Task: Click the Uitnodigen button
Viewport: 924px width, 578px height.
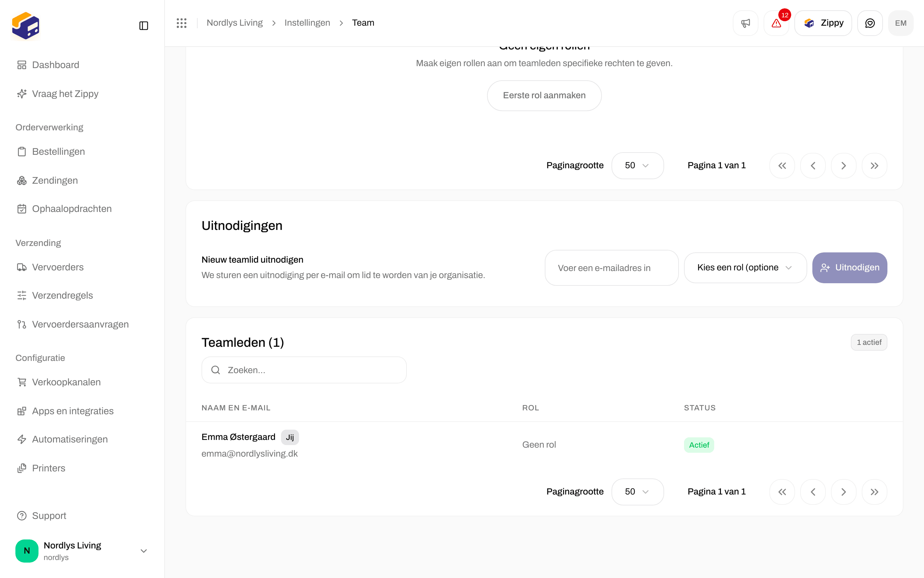Action: (850, 268)
